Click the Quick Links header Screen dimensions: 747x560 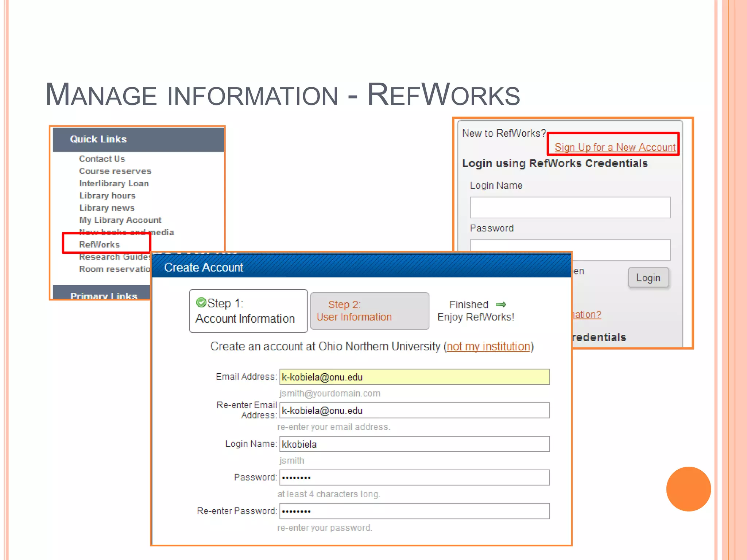[x=139, y=139]
